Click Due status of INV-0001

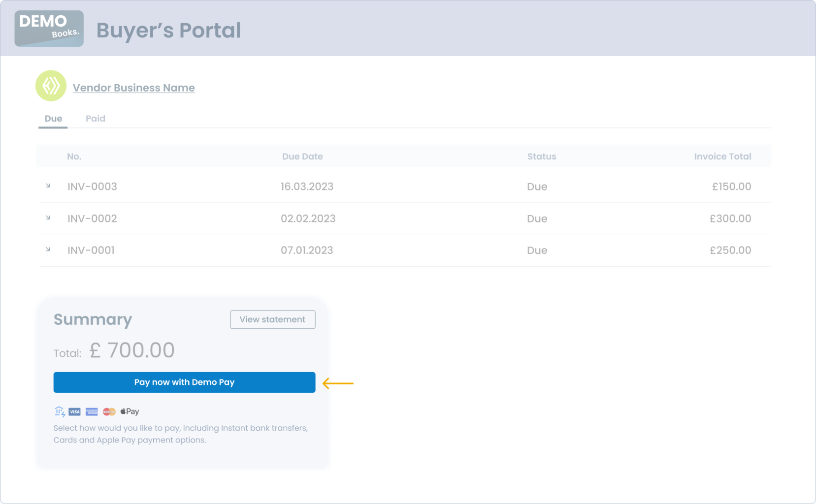(x=537, y=250)
